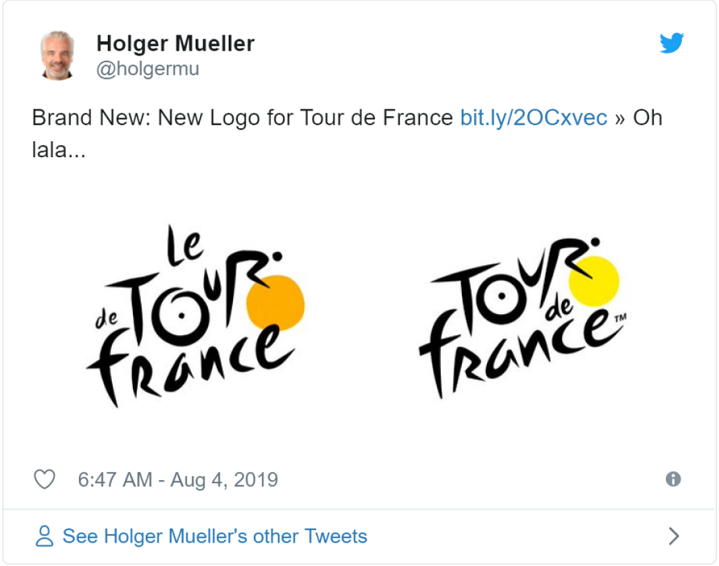Open the 6:47 AM - Aug 4, 2019 timestamp
The image size is (719, 566).
click(x=178, y=480)
